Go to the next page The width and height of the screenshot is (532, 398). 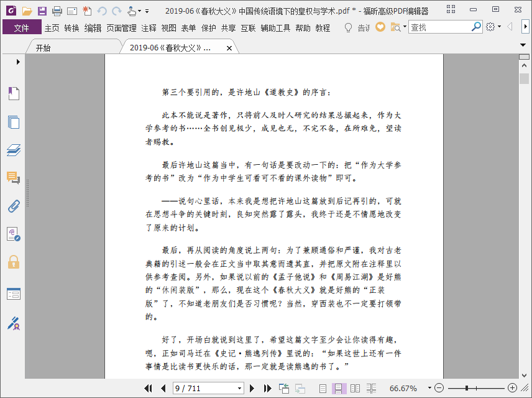[252, 388]
